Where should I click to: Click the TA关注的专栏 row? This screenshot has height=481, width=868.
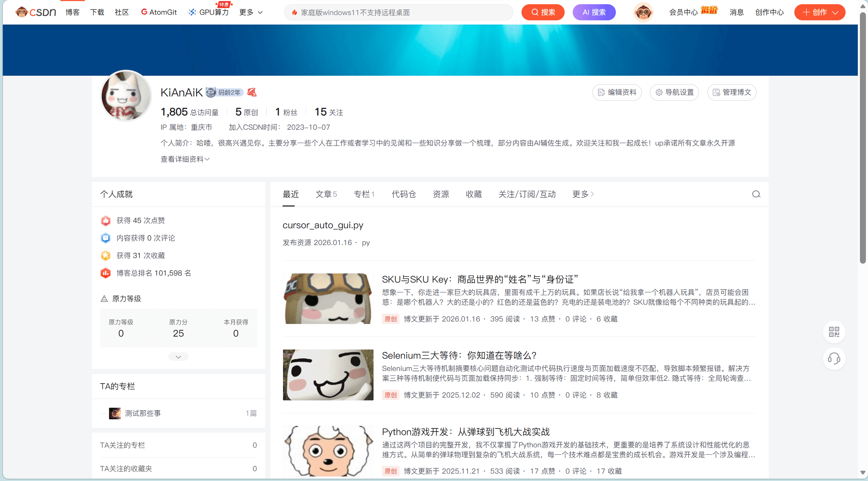[179, 445]
